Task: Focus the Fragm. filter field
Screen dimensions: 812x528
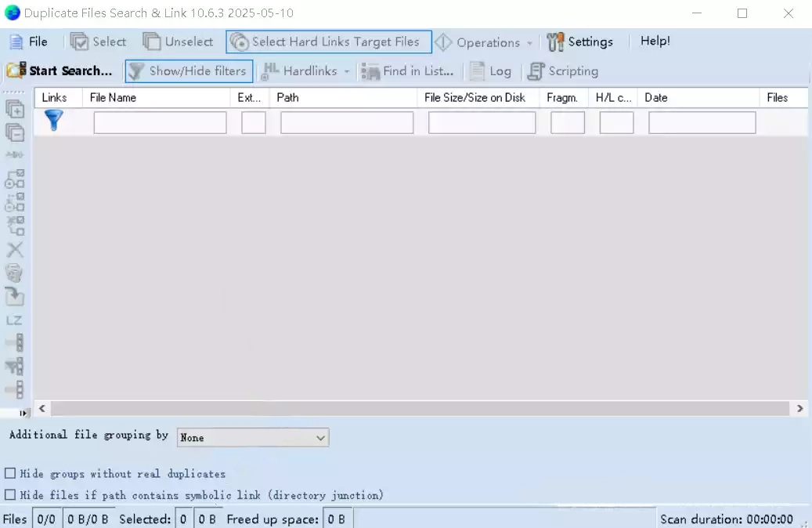Action: [568, 123]
